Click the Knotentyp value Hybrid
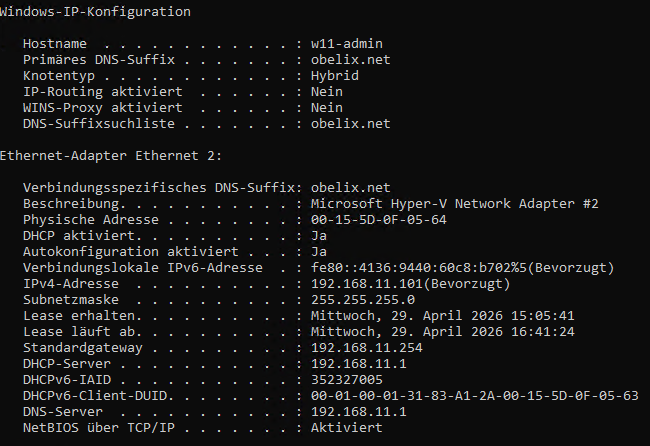The image size is (650, 446). (335, 76)
